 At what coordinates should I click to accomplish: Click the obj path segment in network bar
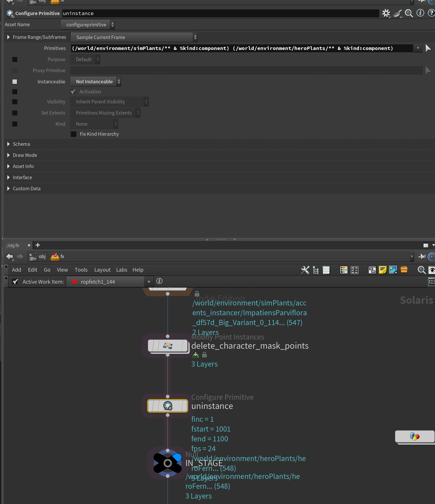(42, 256)
